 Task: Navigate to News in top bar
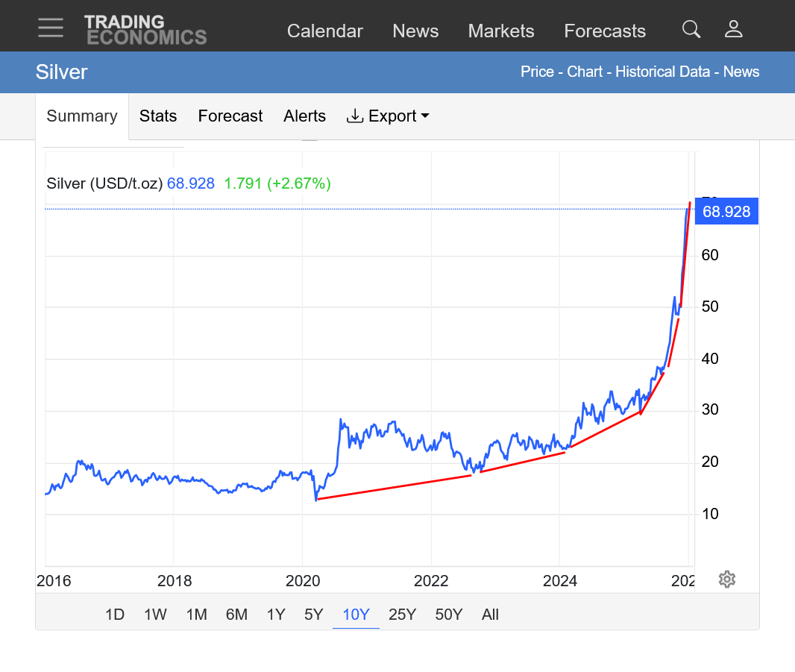[415, 31]
